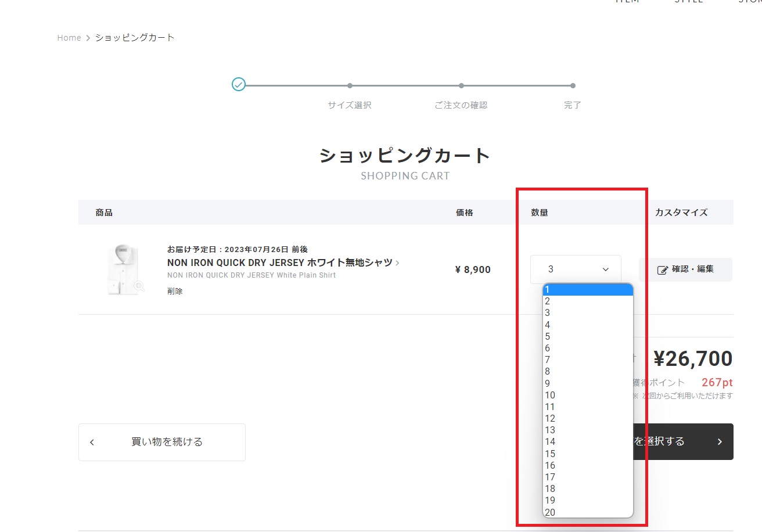Pick quantity 20 in the dropdown
Viewport: 762px width, 532px height.
coord(588,512)
